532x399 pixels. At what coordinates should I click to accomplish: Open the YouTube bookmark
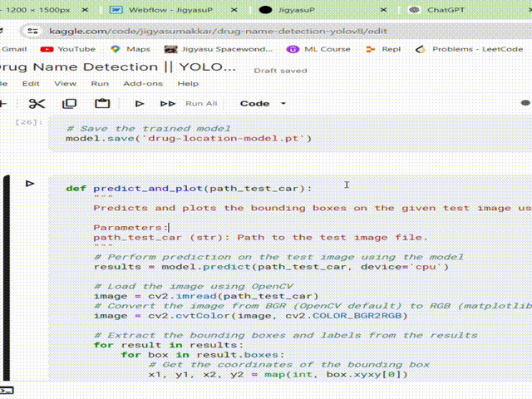68,49
